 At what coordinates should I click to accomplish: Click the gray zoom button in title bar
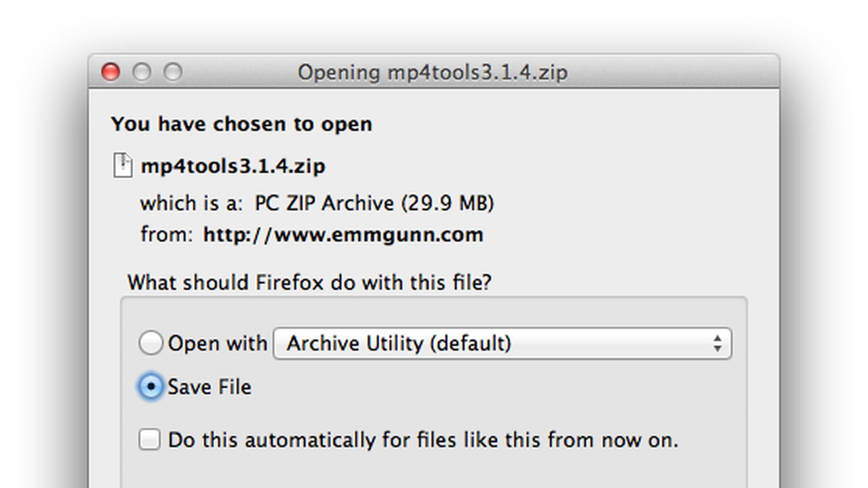point(173,72)
